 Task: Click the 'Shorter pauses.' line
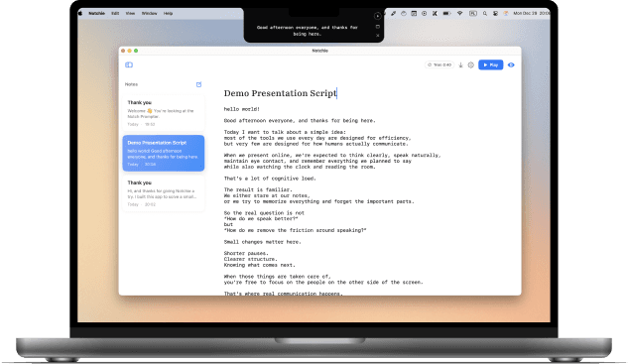tap(246, 254)
